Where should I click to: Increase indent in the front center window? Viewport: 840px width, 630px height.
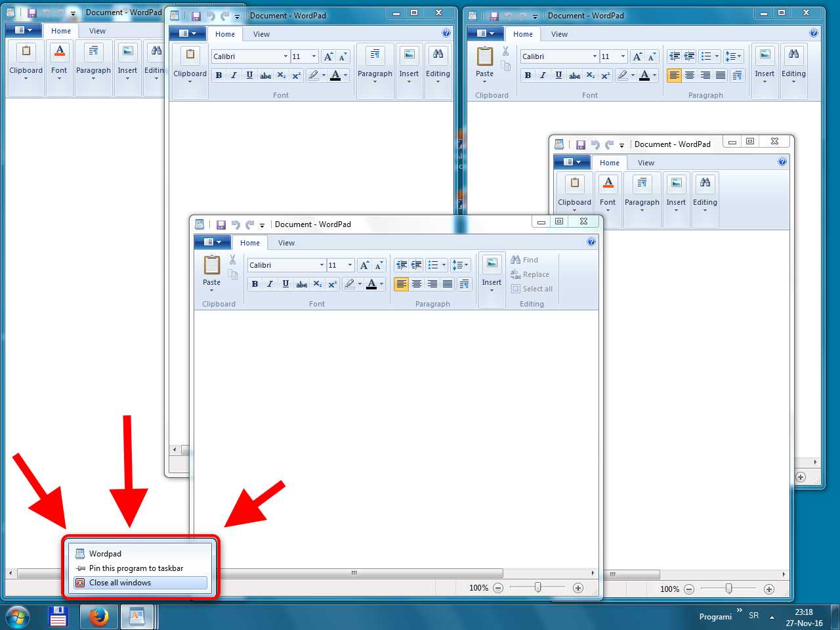click(416, 265)
